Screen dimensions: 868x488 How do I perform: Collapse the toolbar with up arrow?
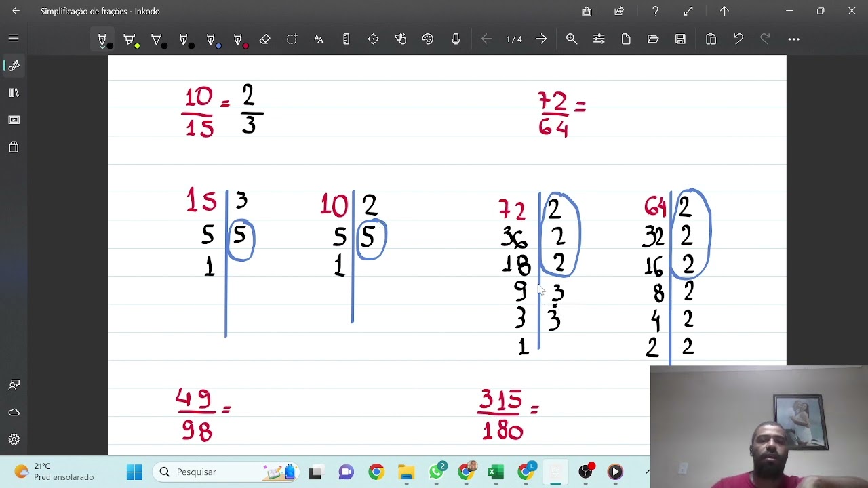pos(724,11)
